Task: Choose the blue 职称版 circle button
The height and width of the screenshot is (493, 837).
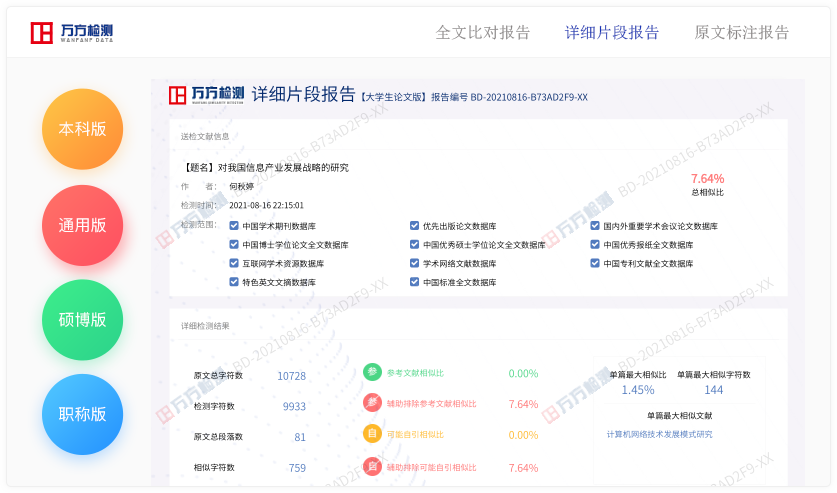Action: 82,414
